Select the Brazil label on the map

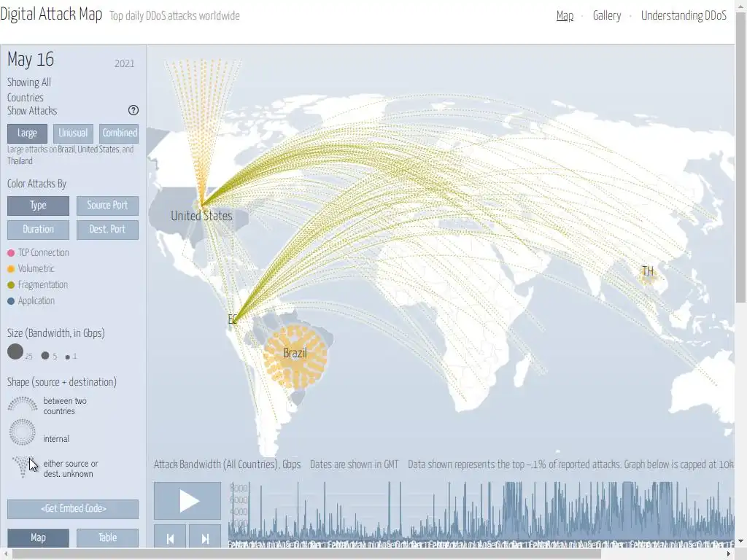coord(295,354)
